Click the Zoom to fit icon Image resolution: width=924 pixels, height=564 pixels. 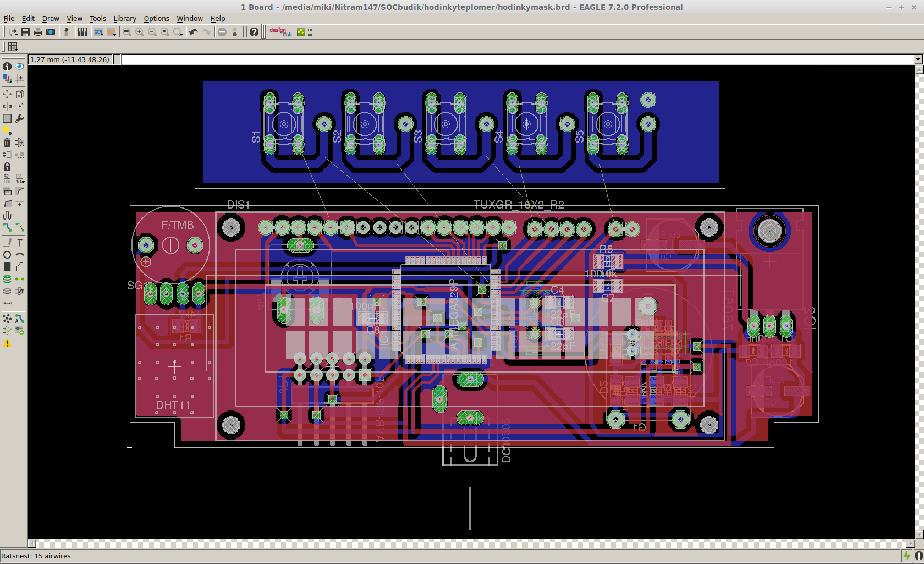(x=127, y=32)
